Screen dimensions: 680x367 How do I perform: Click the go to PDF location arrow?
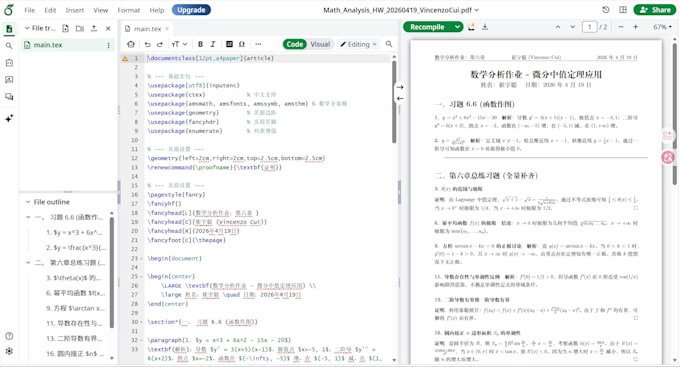click(x=400, y=87)
